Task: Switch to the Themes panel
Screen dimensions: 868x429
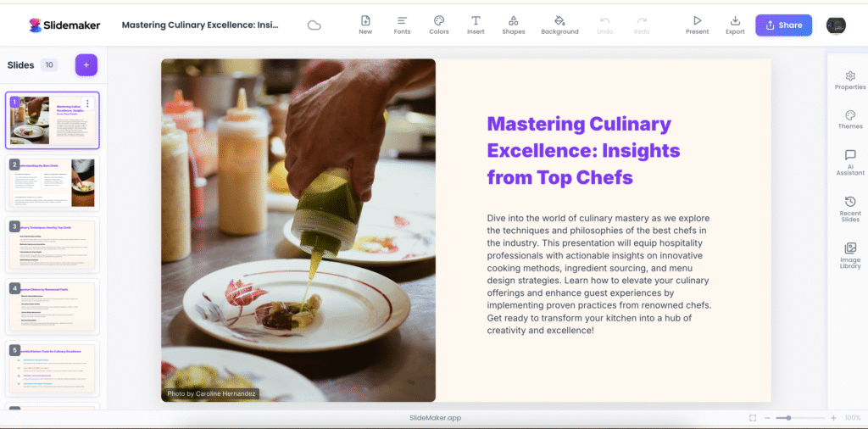Action: [x=850, y=120]
